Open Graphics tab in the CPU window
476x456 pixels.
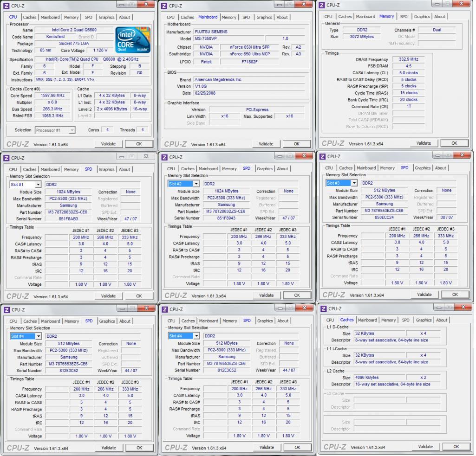(106, 17)
